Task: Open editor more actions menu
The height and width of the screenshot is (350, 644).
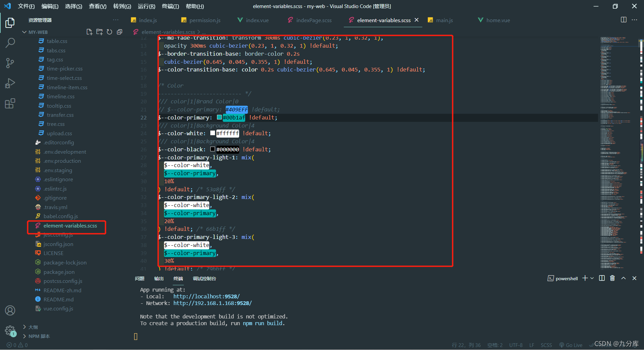Action: click(634, 20)
